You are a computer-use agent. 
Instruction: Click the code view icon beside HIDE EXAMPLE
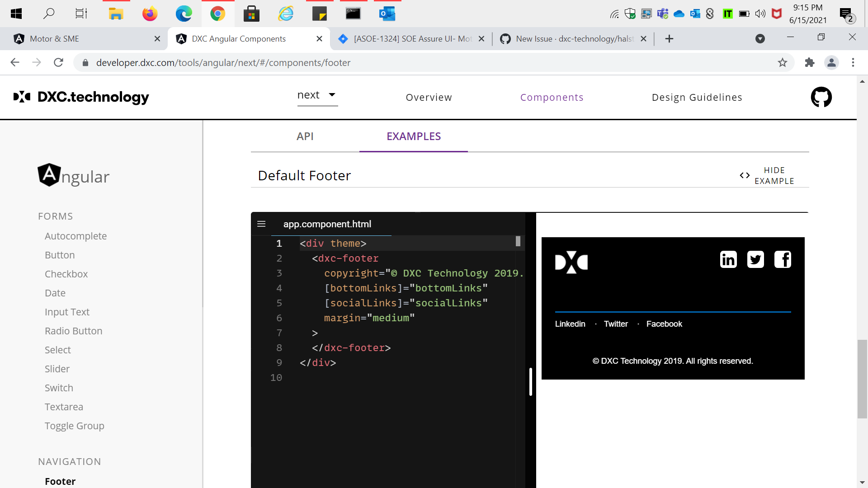(745, 175)
